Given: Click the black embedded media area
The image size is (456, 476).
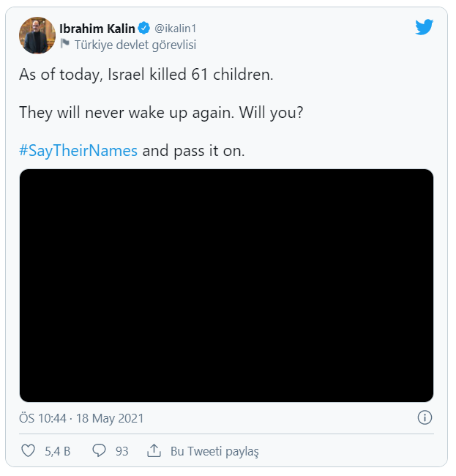Looking at the screenshot, I should [226, 286].
